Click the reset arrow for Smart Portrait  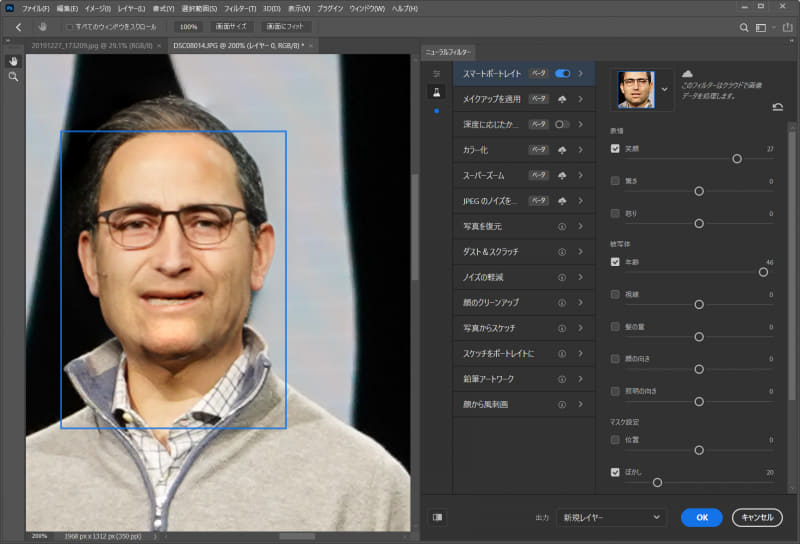[x=778, y=107]
